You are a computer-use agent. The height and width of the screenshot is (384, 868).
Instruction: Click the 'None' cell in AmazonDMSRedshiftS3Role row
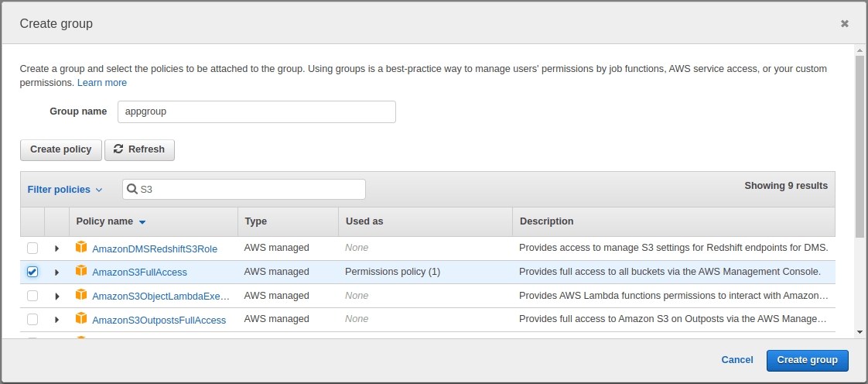tap(357, 248)
